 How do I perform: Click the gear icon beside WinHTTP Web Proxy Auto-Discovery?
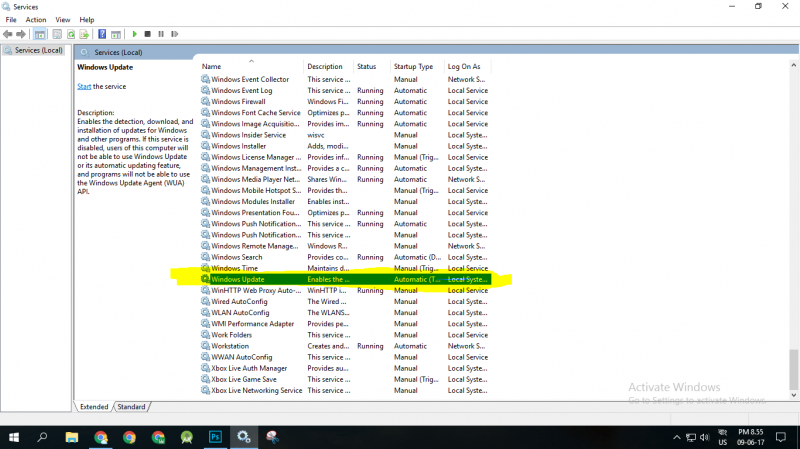tap(205, 290)
